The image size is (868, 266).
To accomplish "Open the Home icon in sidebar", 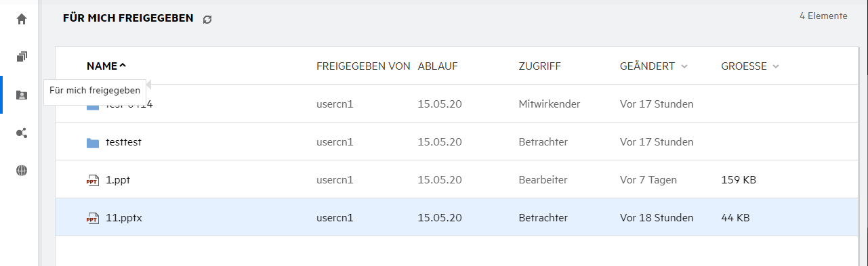I will [22, 19].
